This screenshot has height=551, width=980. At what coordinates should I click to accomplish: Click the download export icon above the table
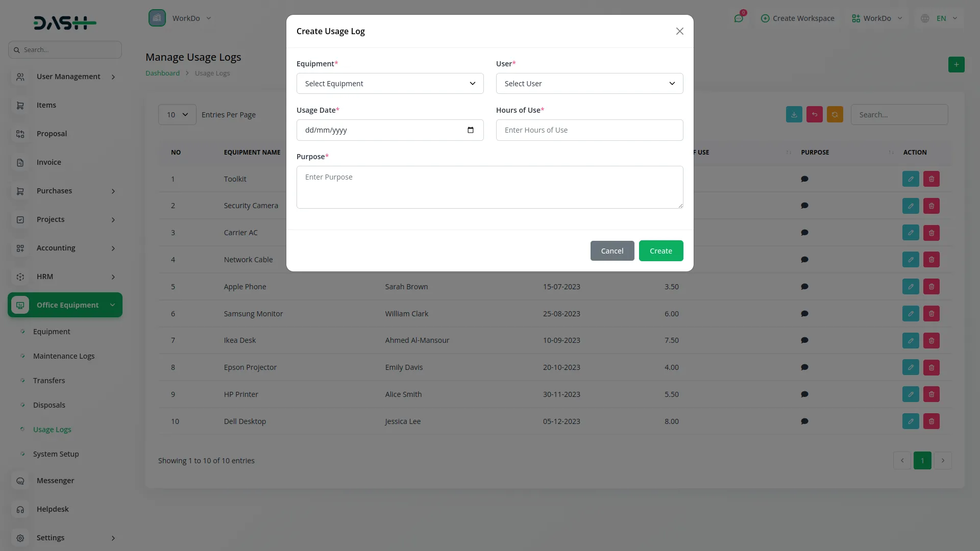click(794, 115)
